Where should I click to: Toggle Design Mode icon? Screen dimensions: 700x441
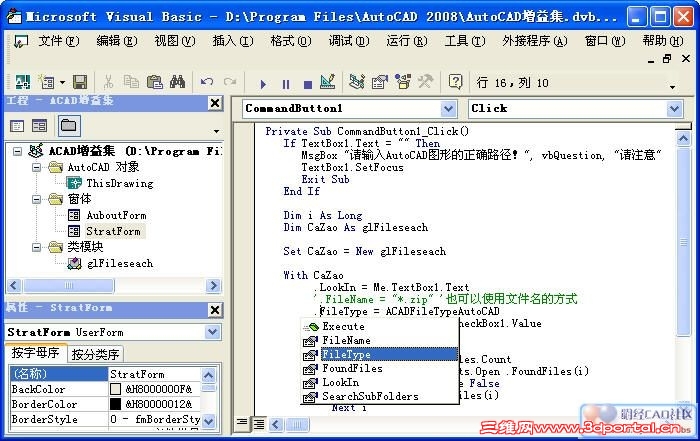tap(328, 82)
